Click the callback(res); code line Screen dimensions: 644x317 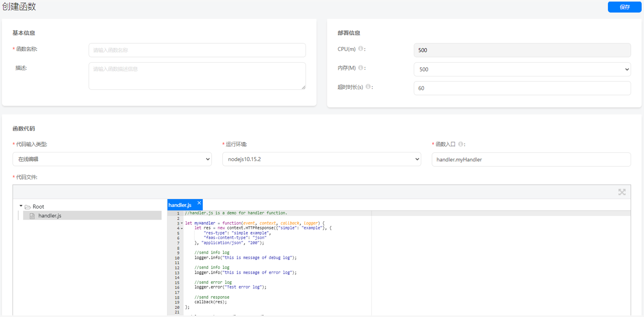point(210,302)
